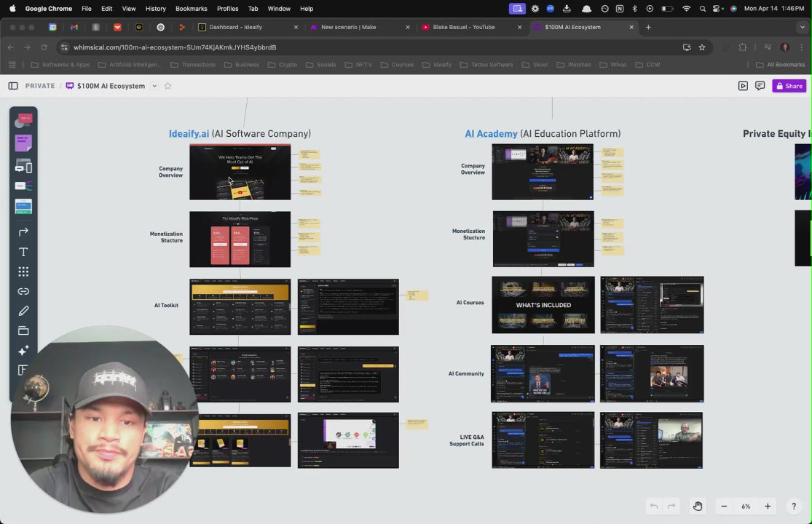The width and height of the screenshot is (812, 524).
Task: Click the Ideaify.ai heading link
Action: (x=189, y=133)
